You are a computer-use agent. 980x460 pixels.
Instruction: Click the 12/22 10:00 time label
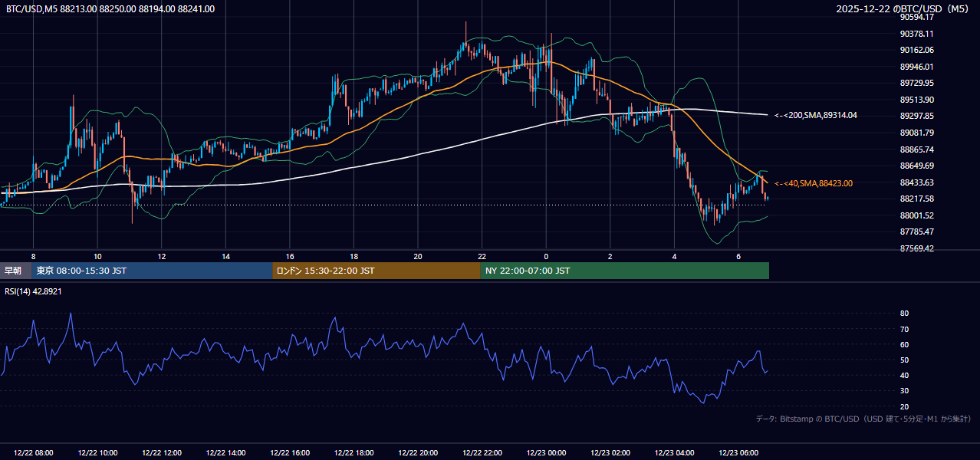[97, 453]
